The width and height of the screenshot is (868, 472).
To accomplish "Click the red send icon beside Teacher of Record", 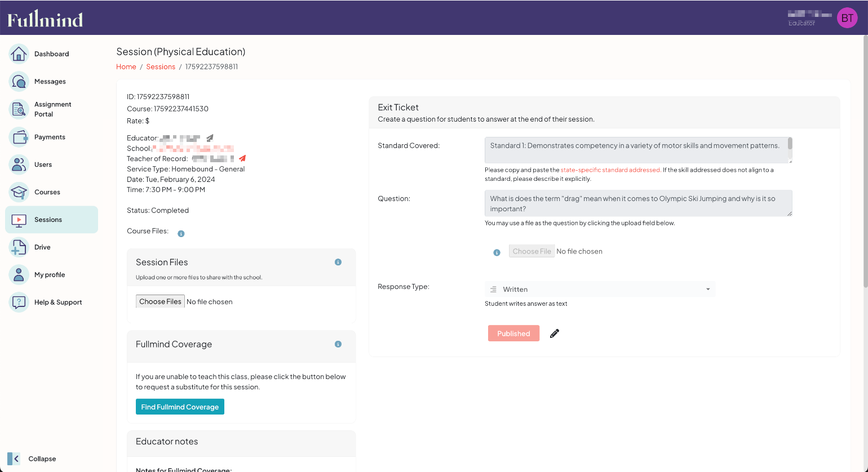I will [x=242, y=158].
